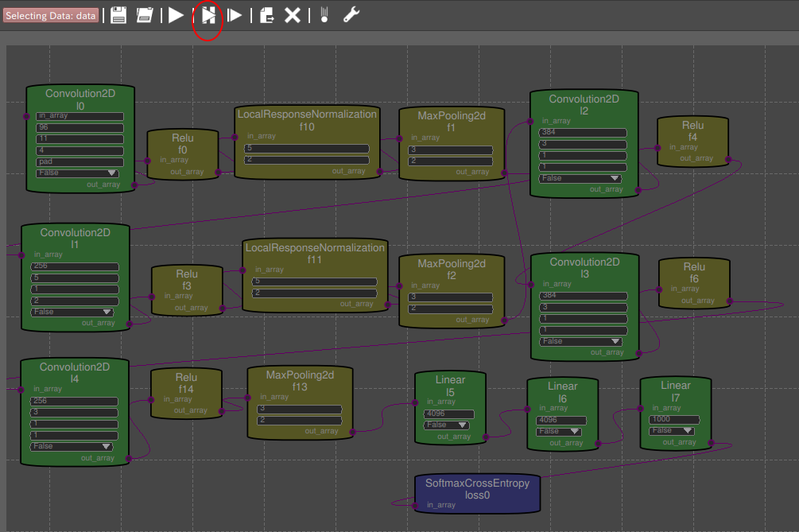Click the 11 field in Convolution2D l0

point(80,138)
